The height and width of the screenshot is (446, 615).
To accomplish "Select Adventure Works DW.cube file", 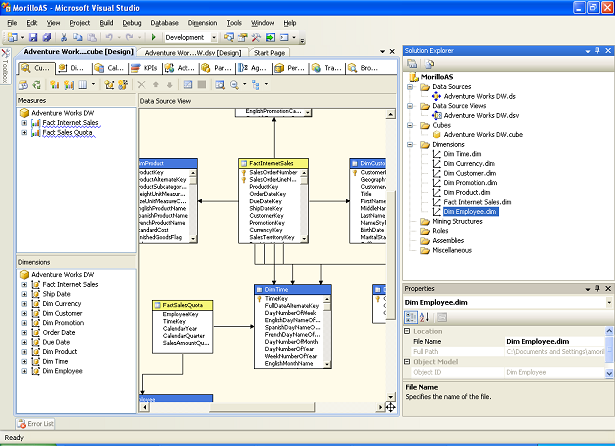I will [x=483, y=135].
